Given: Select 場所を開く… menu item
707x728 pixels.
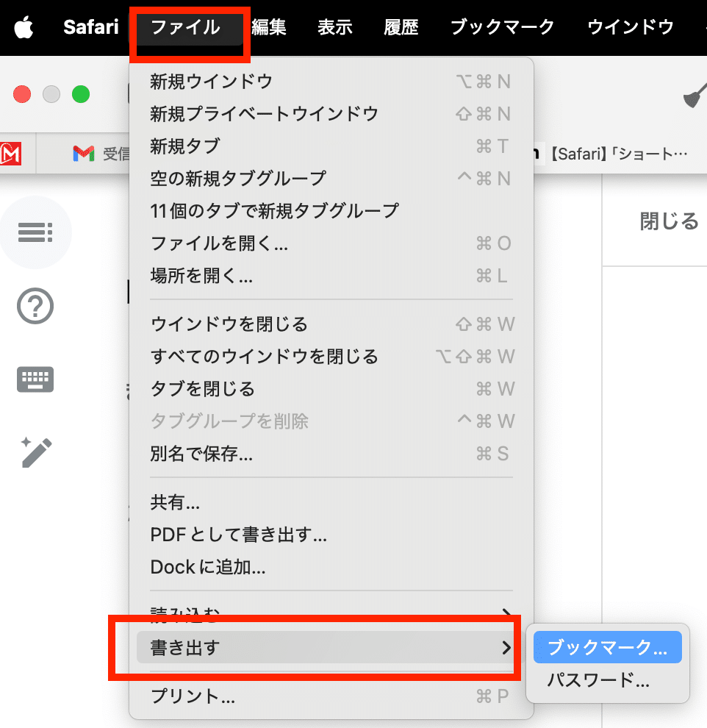Looking at the screenshot, I should pyautogui.click(x=331, y=276).
